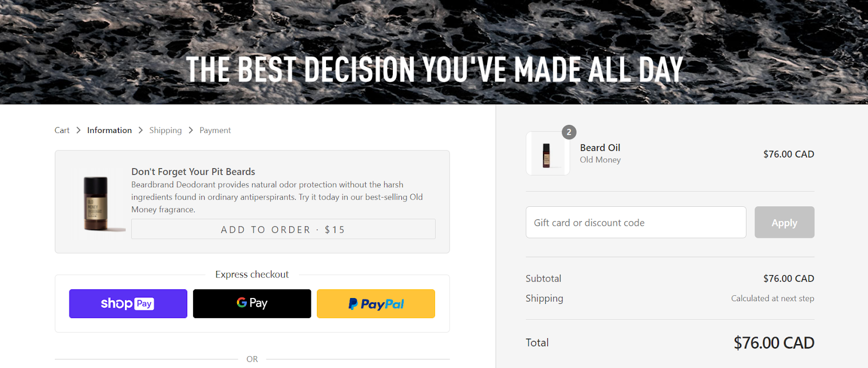This screenshot has width=868, height=368.
Task: Go back to Cart breadcrumb
Action: coord(62,130)
